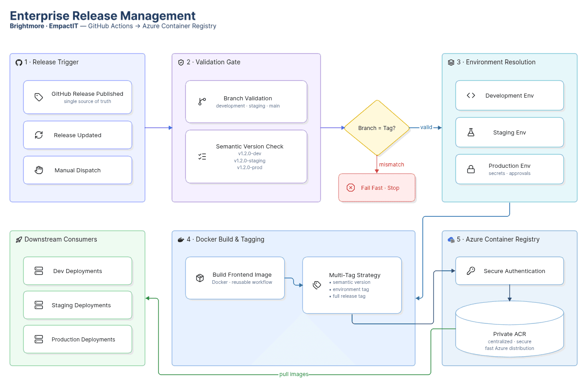Click the padlock icon in Production Env

(471, 169)
